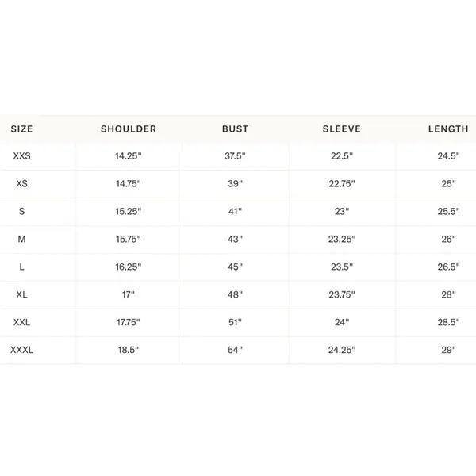Click the 43" bust measurement cell
Screen dimensions: 476x476
235,240
